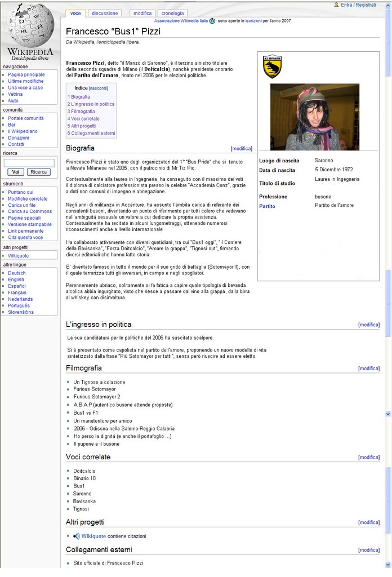Switch to the English language version
The image size is (392, 577).
16,279
